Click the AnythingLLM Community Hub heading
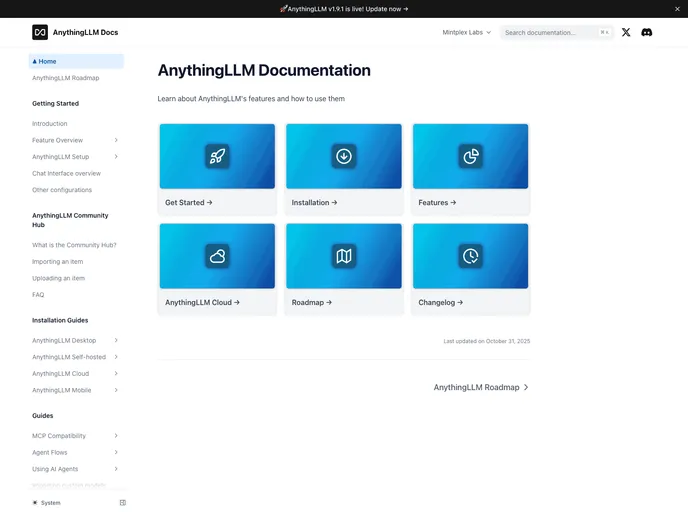Image resolution: width=688 pixels, height=512 pixels. pos(70,220)
